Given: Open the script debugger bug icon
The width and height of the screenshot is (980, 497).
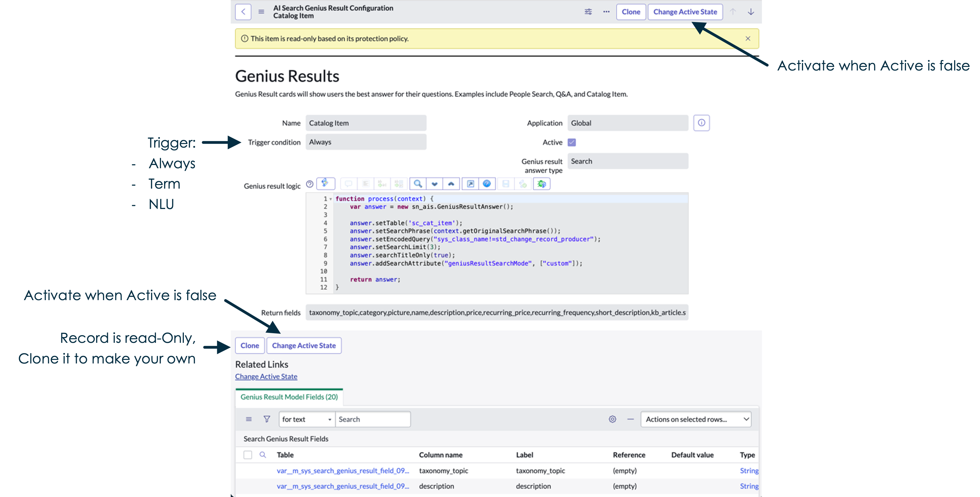Looking at the screenshot, I should click(541, 184).
